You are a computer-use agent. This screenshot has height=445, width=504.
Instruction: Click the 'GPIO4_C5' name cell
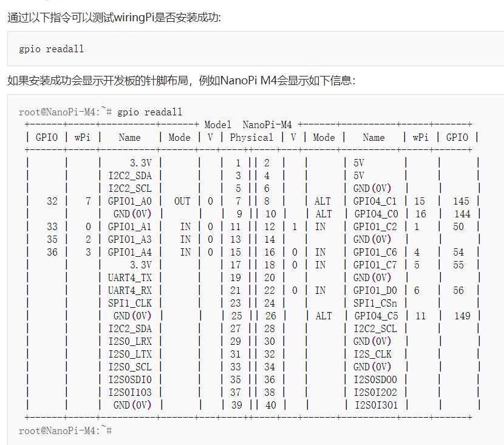(x=376, y=316)
